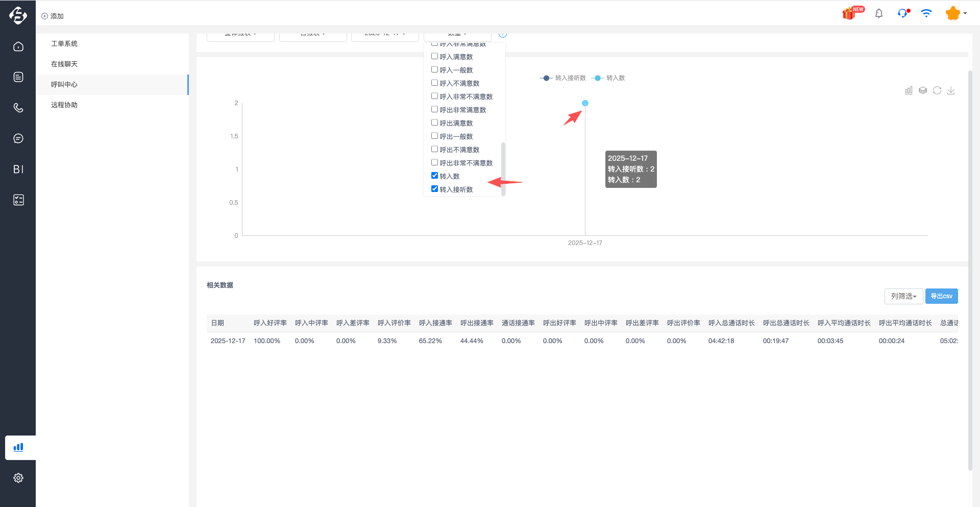Click the notification bell icon
The image size is (980, 507).
click(878, 14)
